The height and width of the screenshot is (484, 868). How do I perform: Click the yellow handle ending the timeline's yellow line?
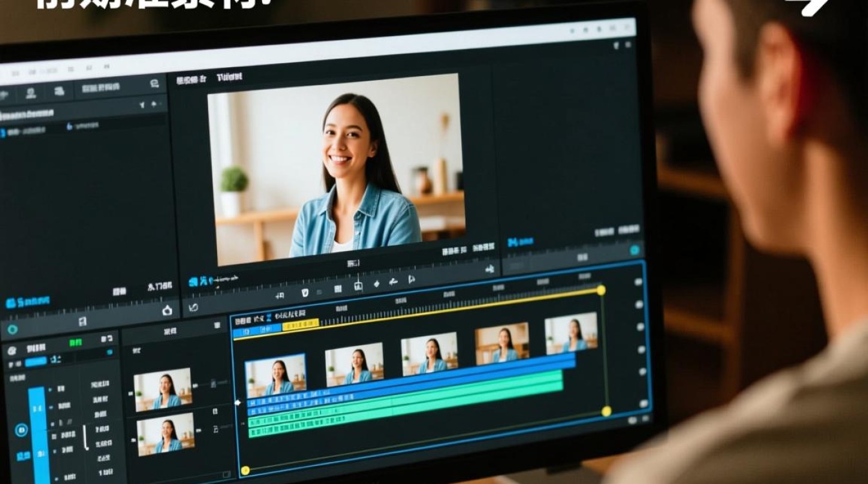pos(601,290)
